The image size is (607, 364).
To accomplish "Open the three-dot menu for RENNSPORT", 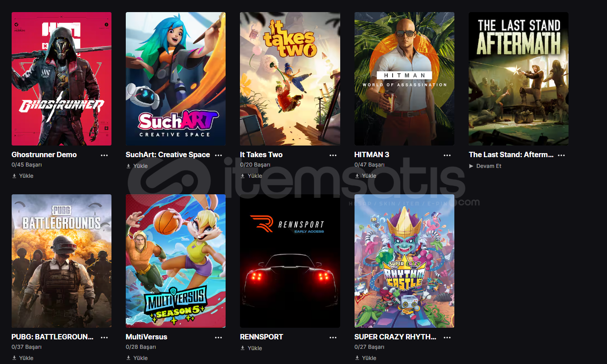I will coord(333,337).
